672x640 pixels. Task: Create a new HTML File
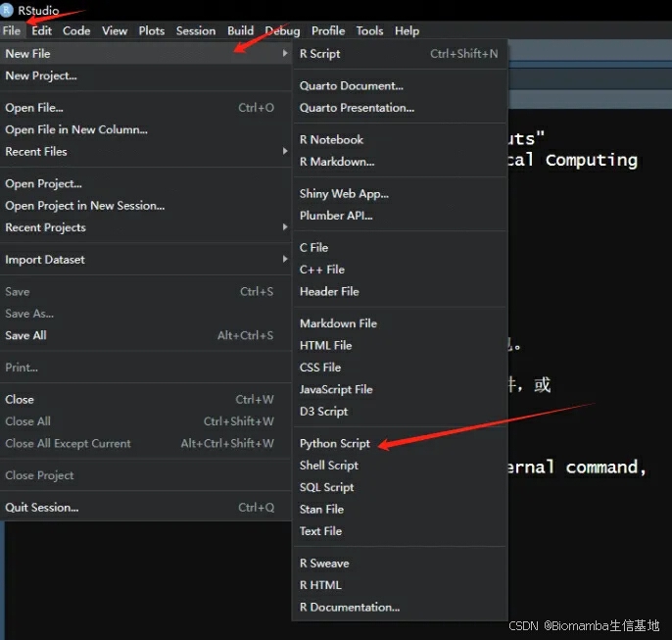400,346
